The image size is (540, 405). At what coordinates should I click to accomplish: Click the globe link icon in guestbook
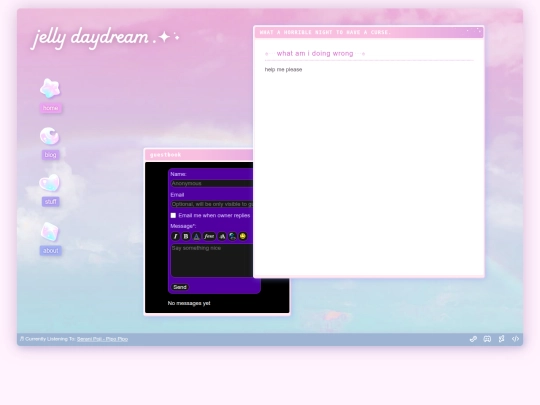(232, 236)
